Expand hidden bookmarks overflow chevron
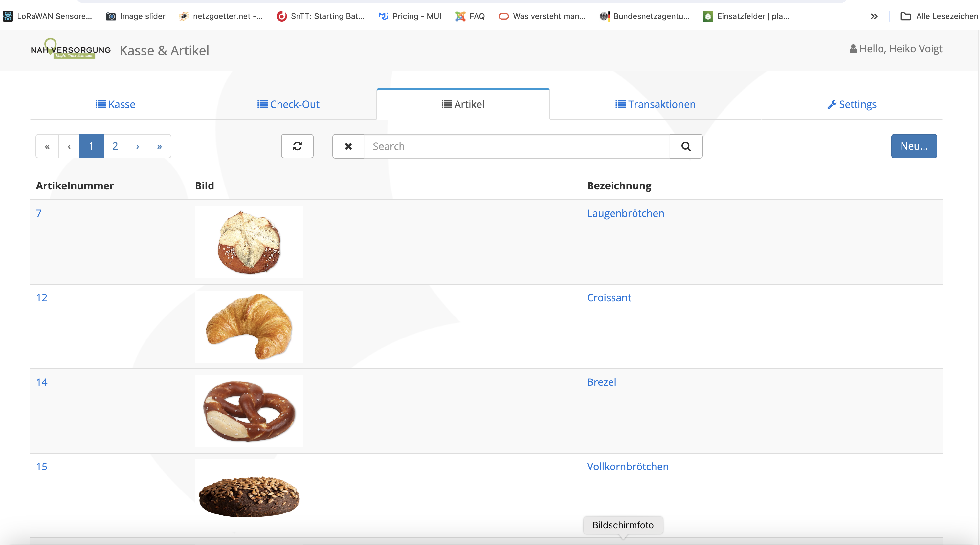This screenshot has width=980, height=545. (874, 16)
